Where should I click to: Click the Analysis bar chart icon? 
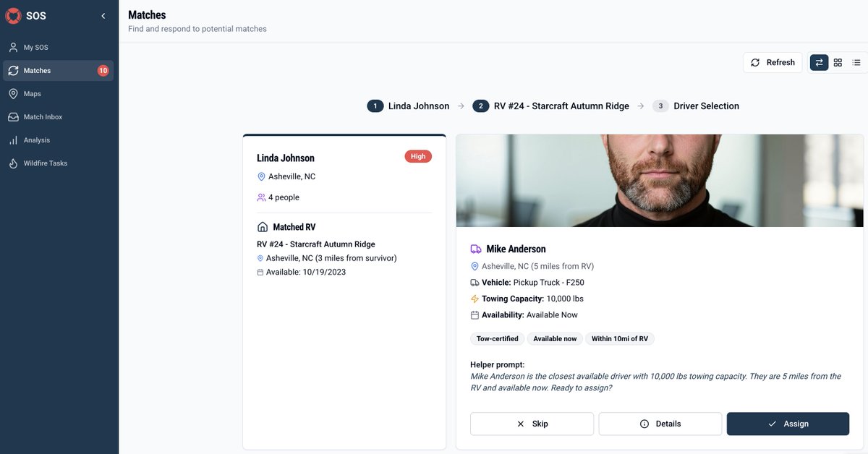click(13, 140)
